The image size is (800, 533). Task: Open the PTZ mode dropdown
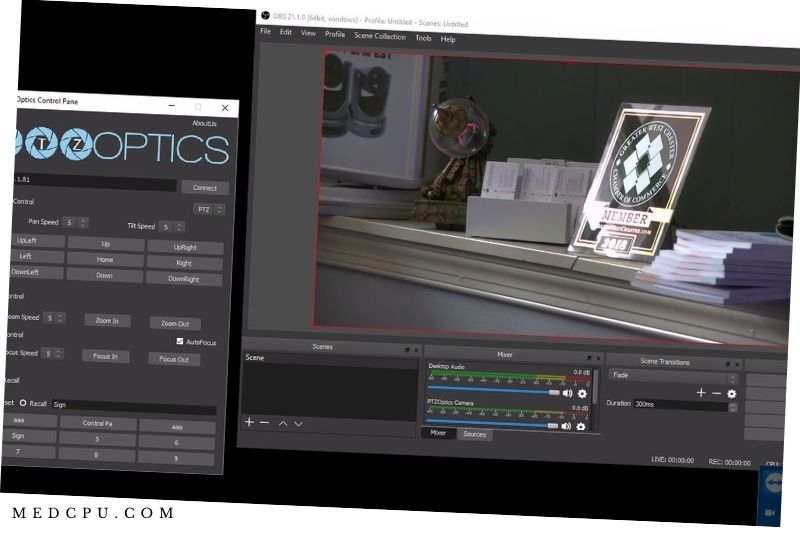(x=209, y=209)
